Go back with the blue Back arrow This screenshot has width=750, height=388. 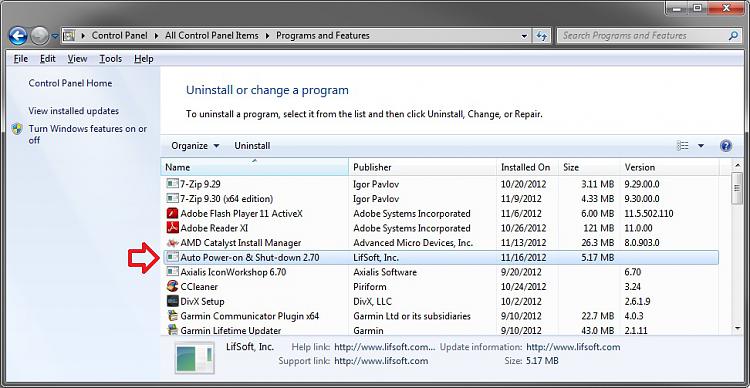coord(18,35)
